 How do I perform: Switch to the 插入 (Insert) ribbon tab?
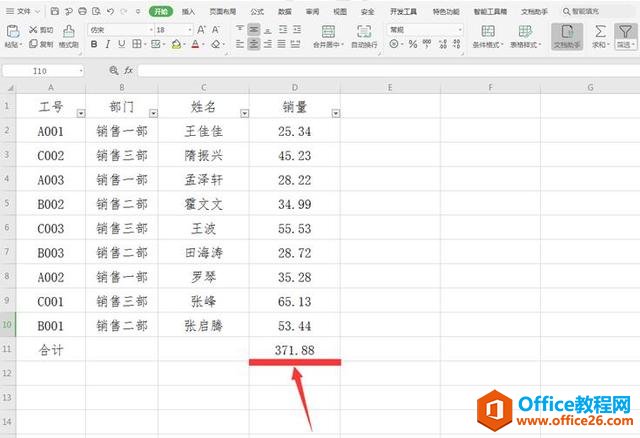click(x=188, y=11)
